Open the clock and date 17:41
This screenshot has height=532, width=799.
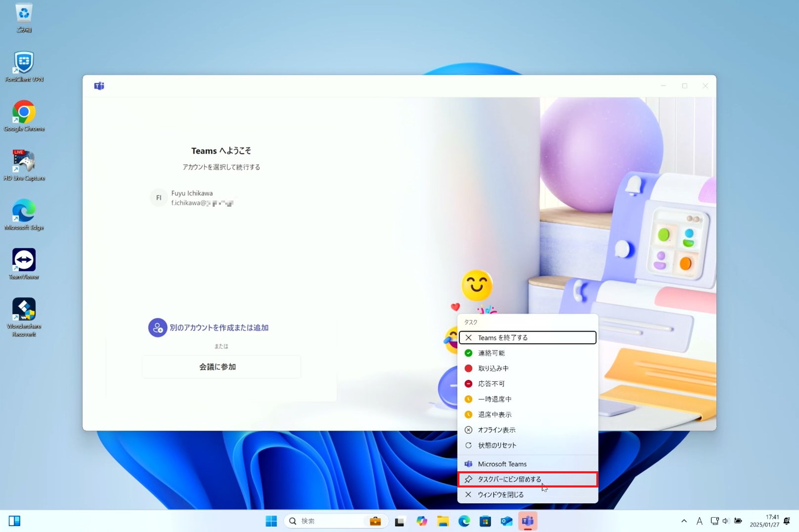pos(764,521)
